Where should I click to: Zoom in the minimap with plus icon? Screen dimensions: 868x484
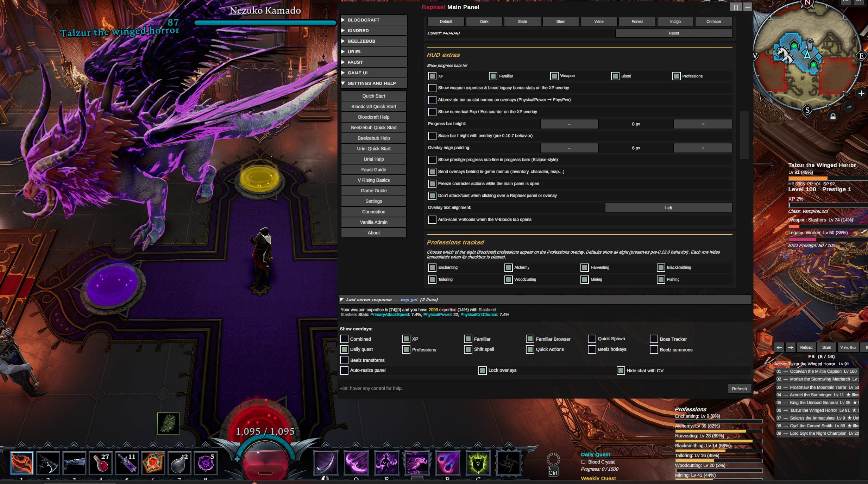[x=861, y=93]
